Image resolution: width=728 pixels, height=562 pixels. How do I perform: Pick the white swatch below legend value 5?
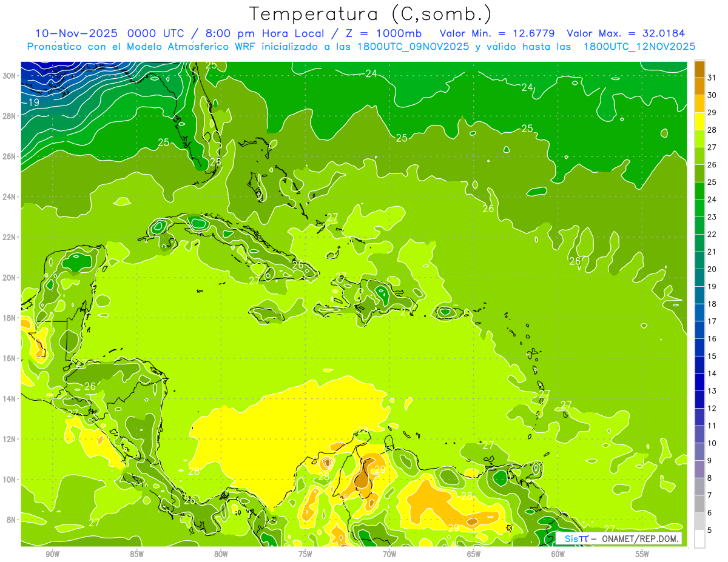tap(699, 539)
